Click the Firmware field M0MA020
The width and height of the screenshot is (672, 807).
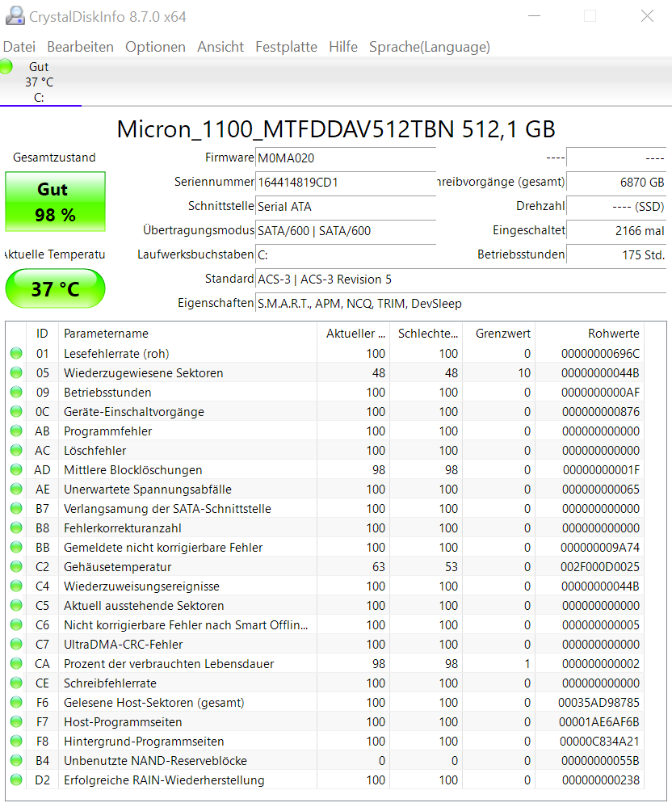coord(346,158)
